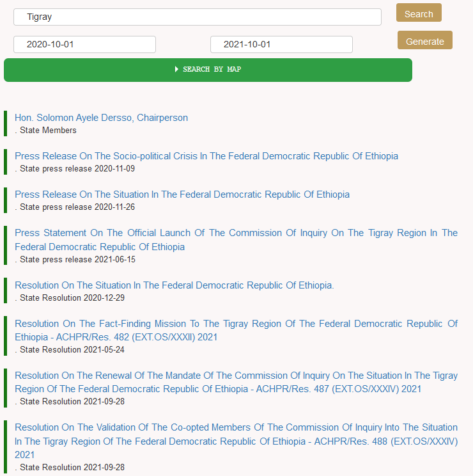
Task: Click the text 'State press release 2021-06-15'
Action: point(77,260)
